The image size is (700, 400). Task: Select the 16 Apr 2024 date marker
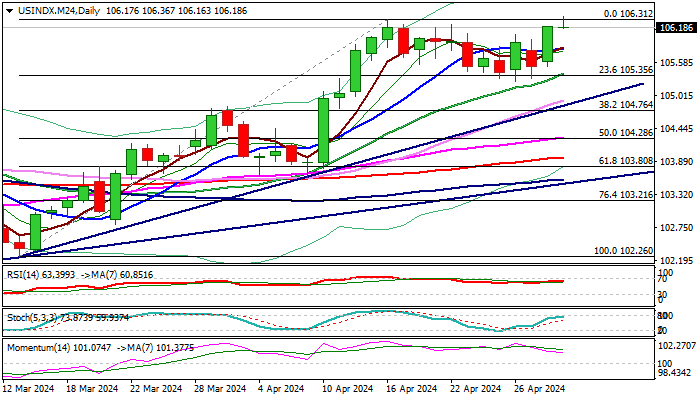(x=409, y=388)
